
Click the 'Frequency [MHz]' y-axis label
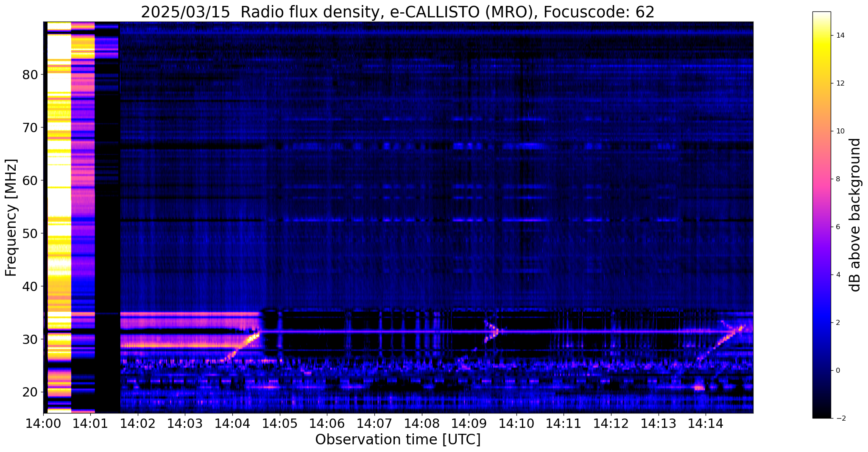(x=11, y=217)
